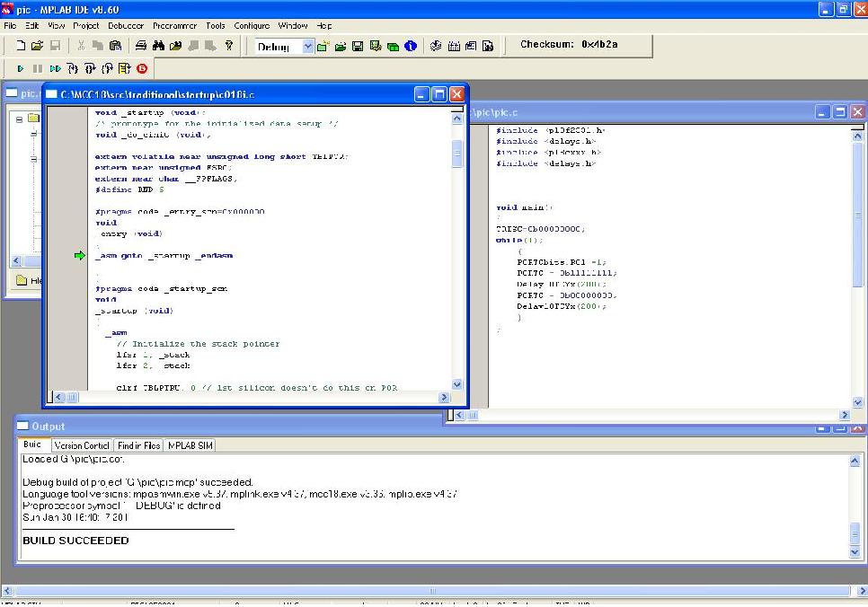The height and width of the screenshot is (607, 868).
Task: Click the make gear icon
Action: (436, 46)
